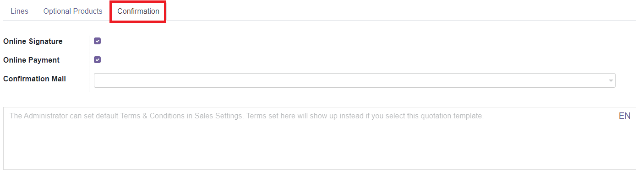Click the purple checkmark beside Online Signature

[x=97, y=41]
